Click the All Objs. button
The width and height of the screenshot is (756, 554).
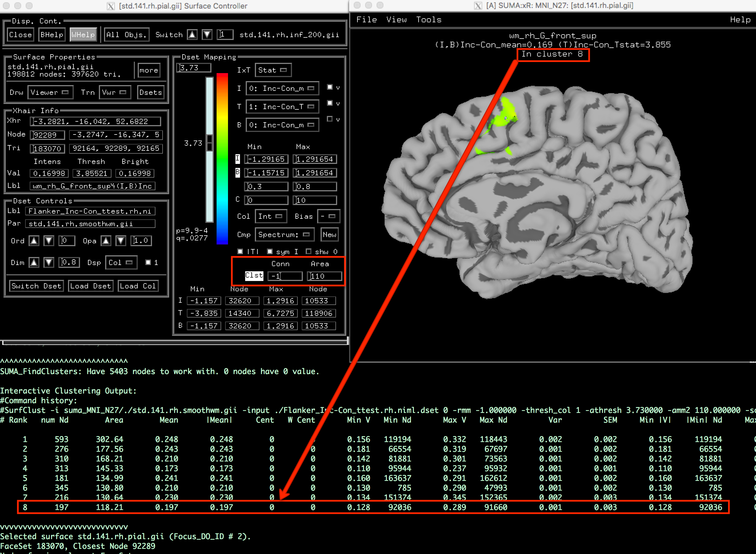click(x=126, y=35)
